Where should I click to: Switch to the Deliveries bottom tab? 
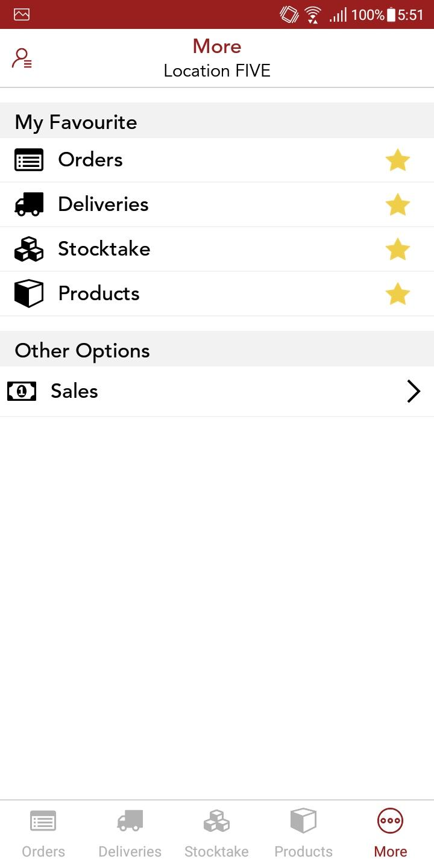pyautogui.click(x=130, y=834)
